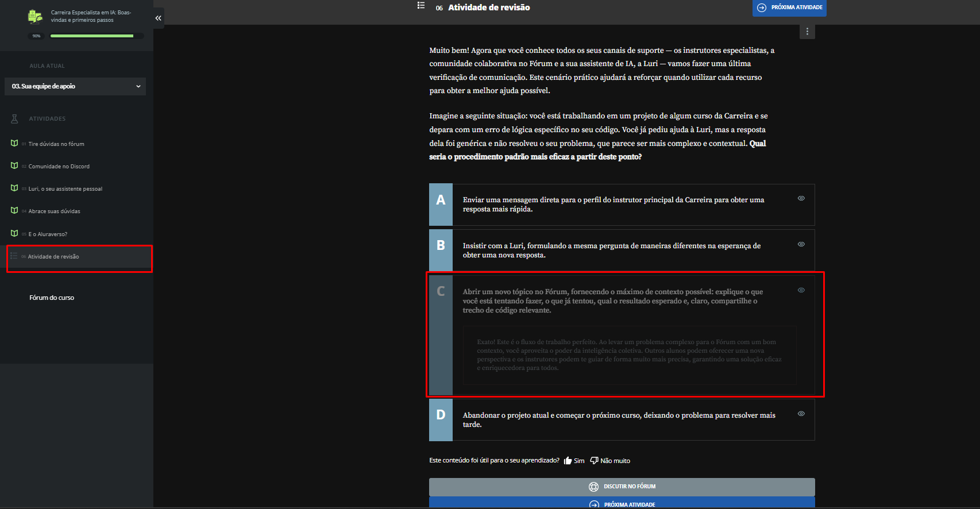Click the Atividade de revisão page title
Image resolution: width=980 pixels, height=509 pixels.
point(489,7)
